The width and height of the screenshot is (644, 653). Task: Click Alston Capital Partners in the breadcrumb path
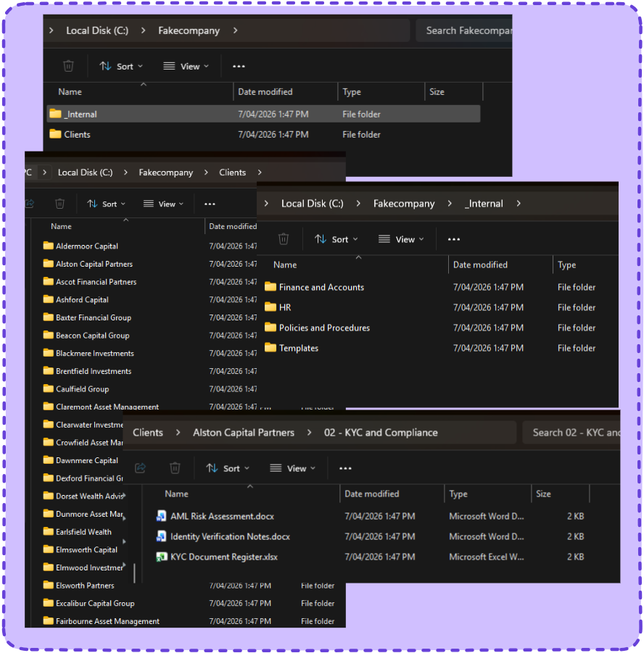pyautogui.click(x=244, y=433)
